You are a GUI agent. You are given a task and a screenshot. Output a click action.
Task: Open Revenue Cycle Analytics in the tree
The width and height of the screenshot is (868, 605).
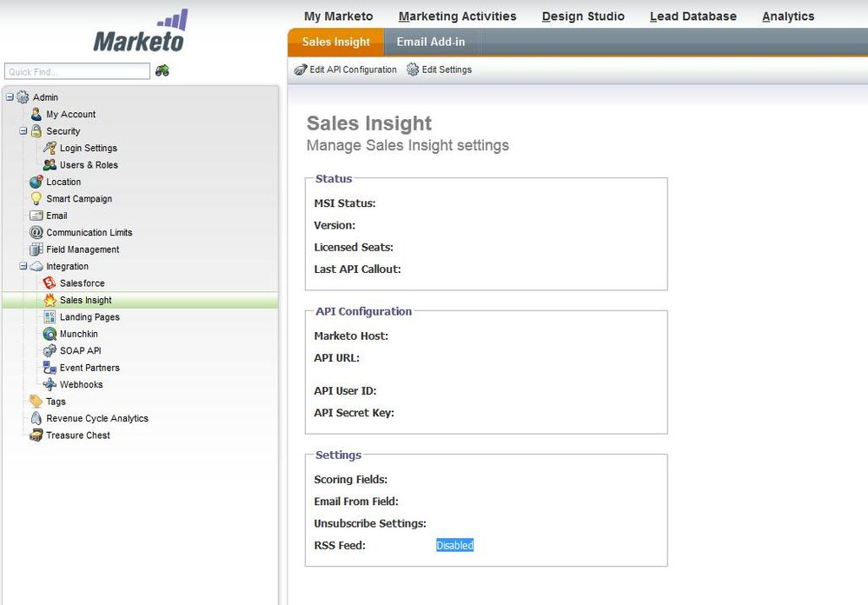97,418
